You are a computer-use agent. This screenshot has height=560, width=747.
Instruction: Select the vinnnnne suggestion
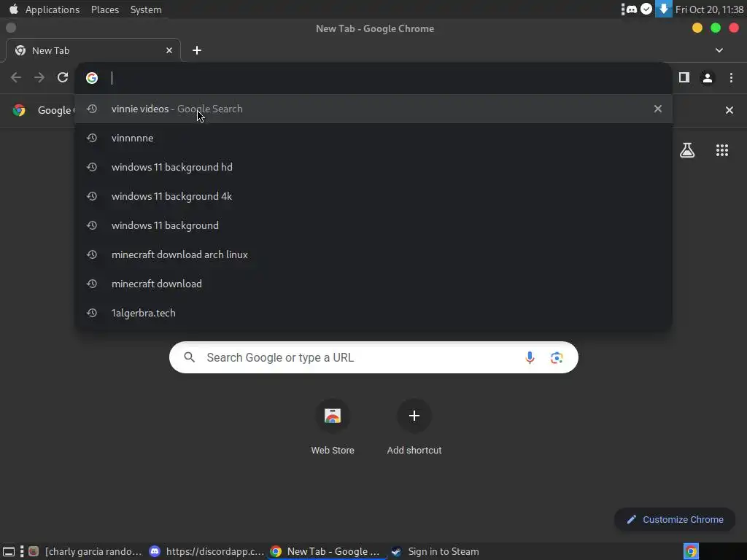(373, 138)
